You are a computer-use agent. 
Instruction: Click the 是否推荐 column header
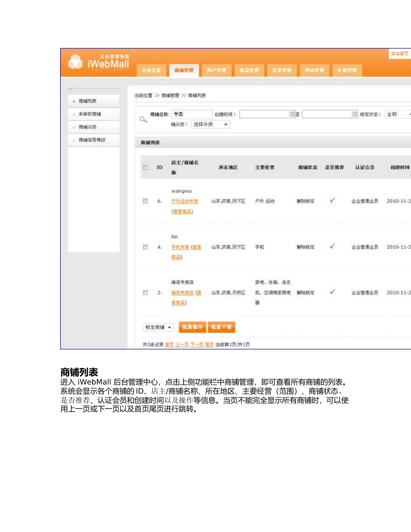pos(334,167)
